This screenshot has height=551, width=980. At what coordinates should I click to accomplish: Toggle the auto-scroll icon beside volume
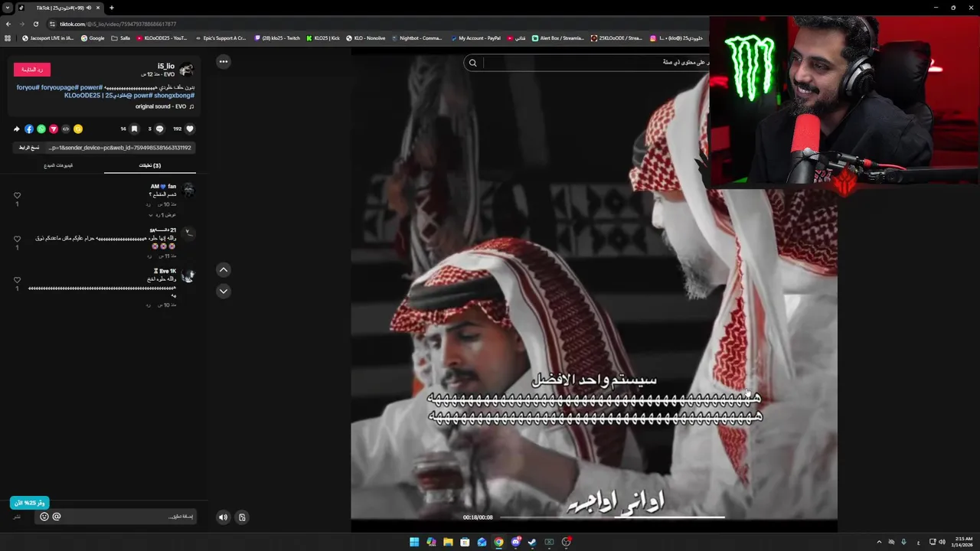[x=242, y=517]
